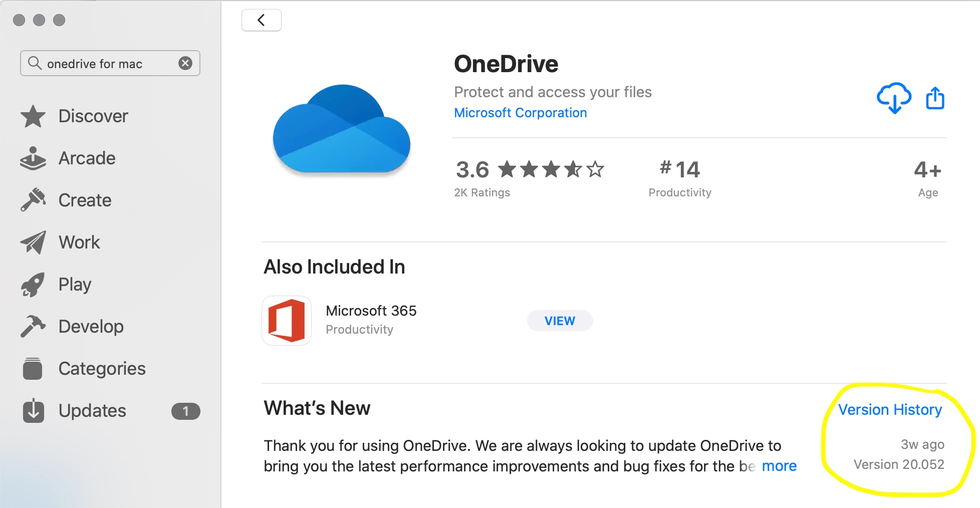Viewport: 980px width, 508px height.
Task: Click the cloud download icon for OneDrive
Action: [894, 98]
